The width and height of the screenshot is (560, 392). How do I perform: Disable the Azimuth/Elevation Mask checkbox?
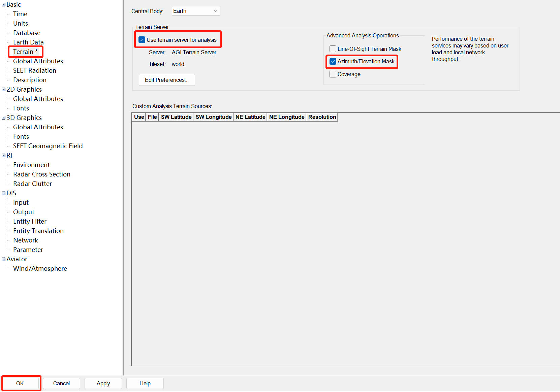pos(333,61)
